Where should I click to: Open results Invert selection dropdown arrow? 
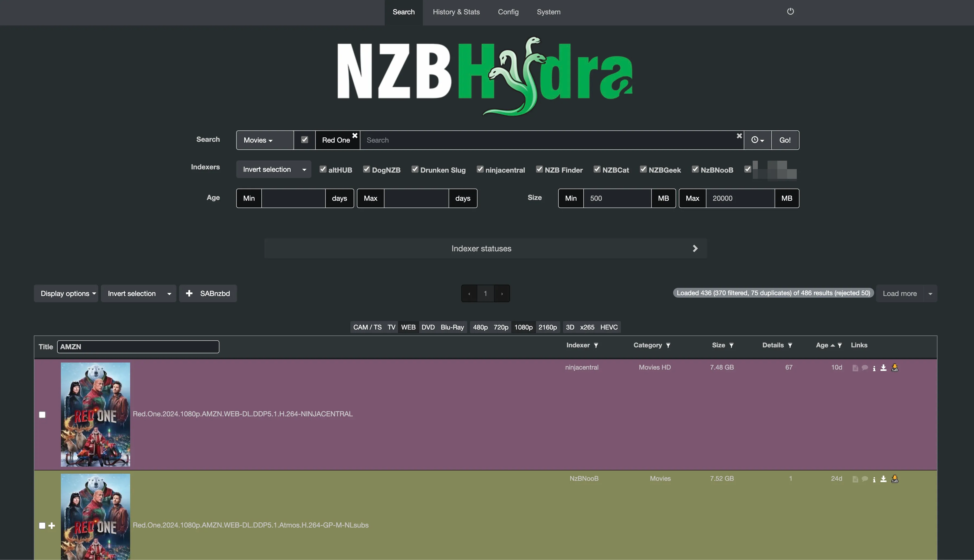pyautogui.click(x=169, y=294)
